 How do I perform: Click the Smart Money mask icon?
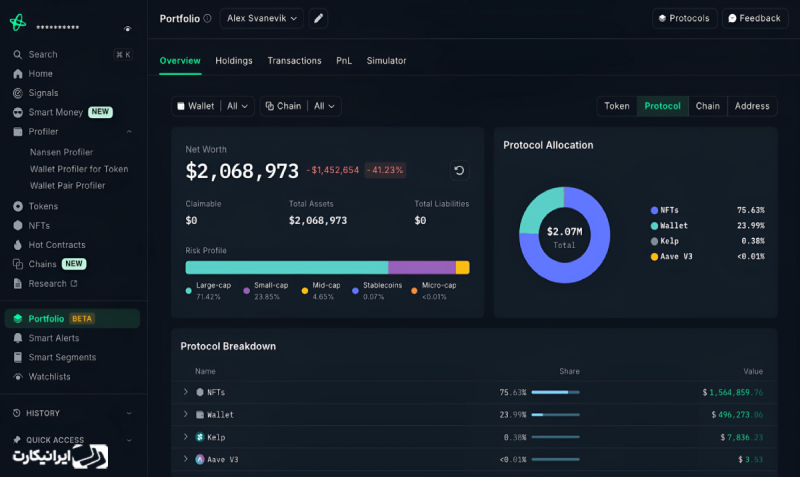[18, 112]
